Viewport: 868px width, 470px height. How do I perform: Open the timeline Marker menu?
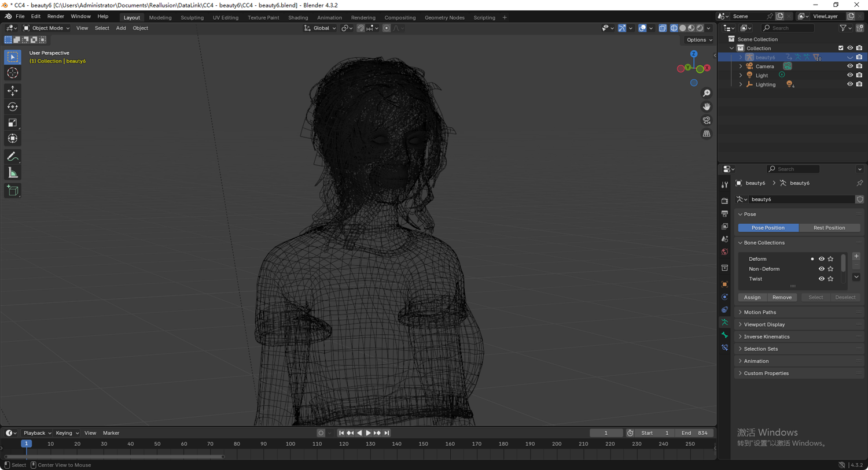[x=111, y=433]
